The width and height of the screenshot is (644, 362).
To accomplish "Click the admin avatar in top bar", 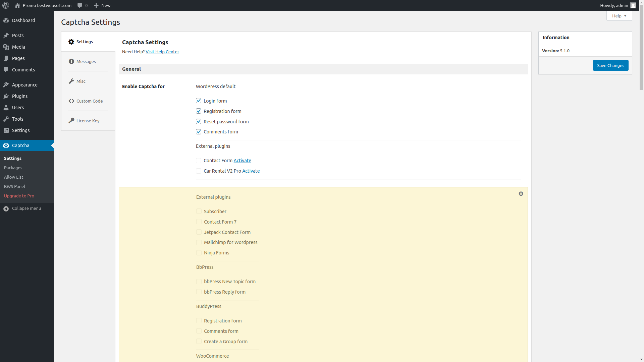I will (x=633, y=5).
